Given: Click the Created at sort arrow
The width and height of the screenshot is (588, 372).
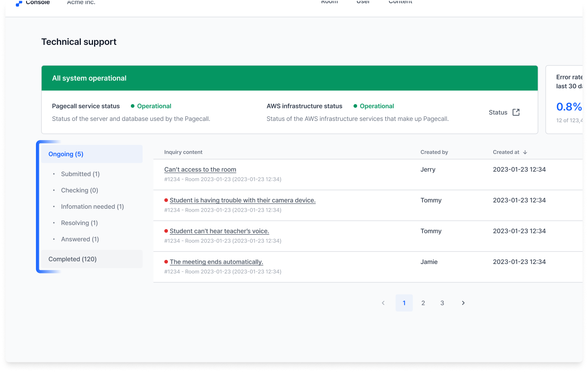Looking at the screenshot, I should [525, 152].
